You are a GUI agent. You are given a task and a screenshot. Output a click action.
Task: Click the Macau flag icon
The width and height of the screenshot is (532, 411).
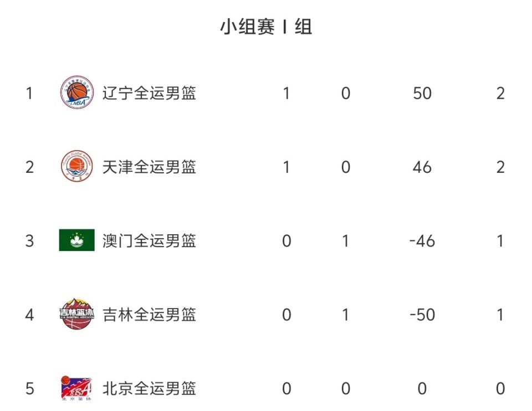pyautogui.click(x=77, y=240)
